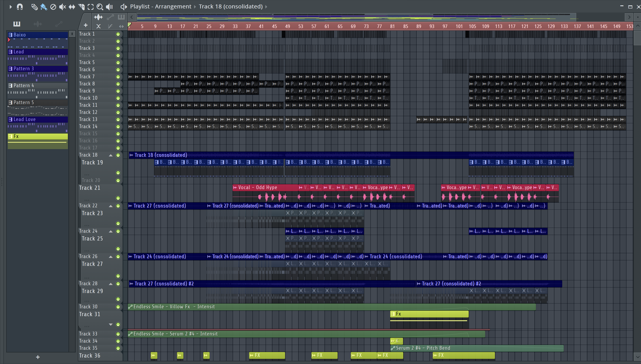Mute Track 3 with its green light

tap(118, 48)
